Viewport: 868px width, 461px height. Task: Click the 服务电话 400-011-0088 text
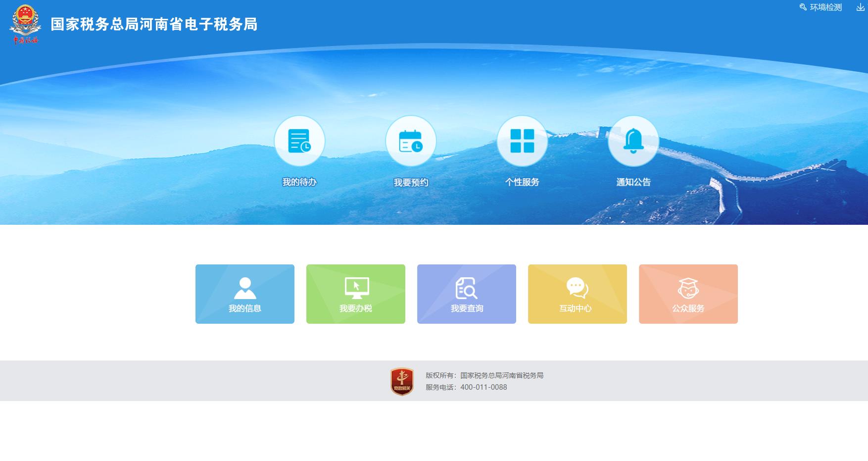466,387
